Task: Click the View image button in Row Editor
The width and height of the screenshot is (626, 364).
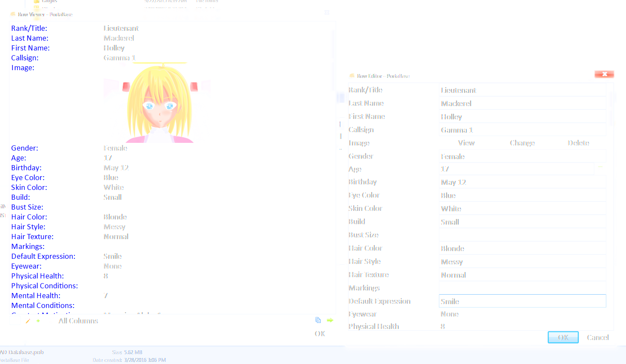Action: (x=466, y=143)
